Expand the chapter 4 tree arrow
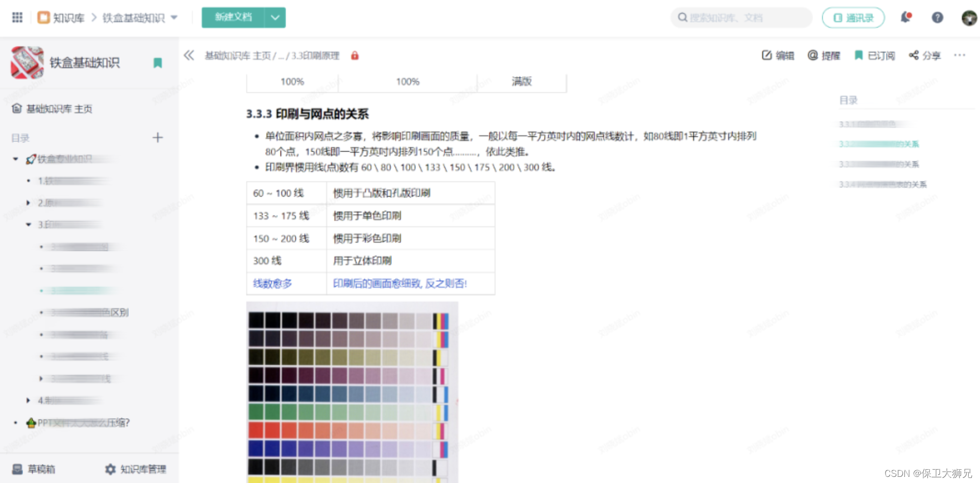Viewport: 980px width, 483px height. point(29,400)
